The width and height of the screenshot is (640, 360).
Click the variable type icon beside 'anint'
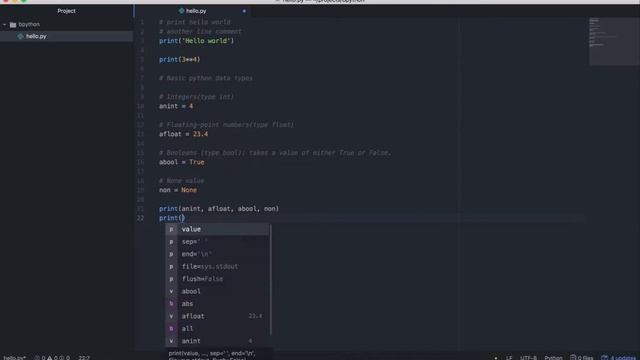(171, 341)
